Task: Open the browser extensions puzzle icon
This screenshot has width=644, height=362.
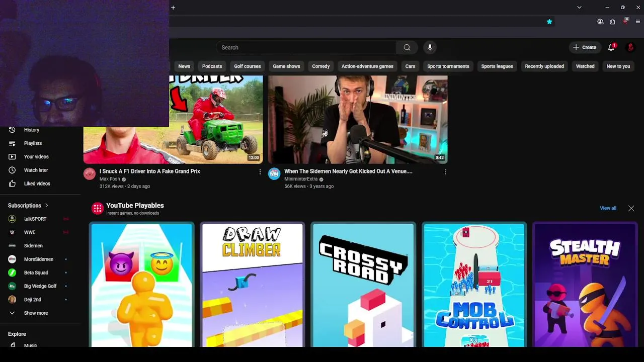Action: (x=612, y=22)
